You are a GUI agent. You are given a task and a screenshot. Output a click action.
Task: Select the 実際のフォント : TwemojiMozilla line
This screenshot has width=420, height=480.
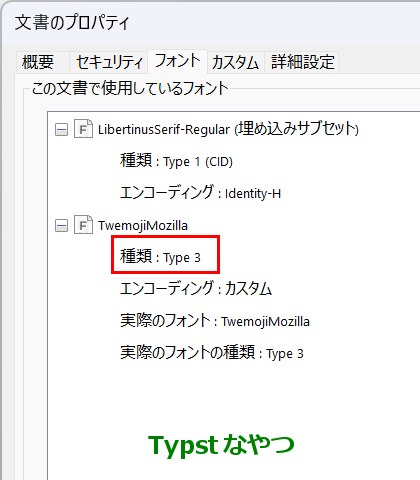[x=215, y=321]
